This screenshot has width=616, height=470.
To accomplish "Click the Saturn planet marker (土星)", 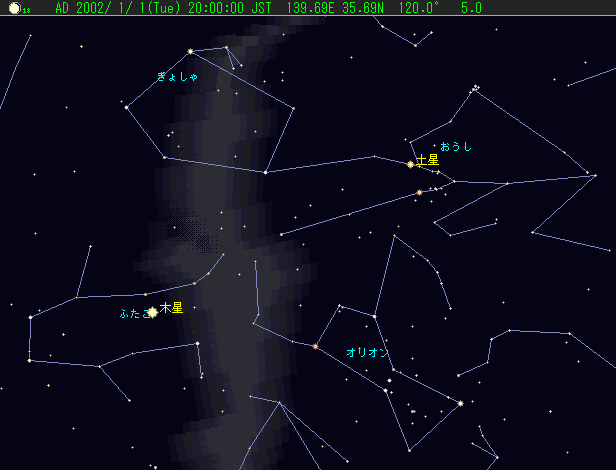I will tap(410, 164).
